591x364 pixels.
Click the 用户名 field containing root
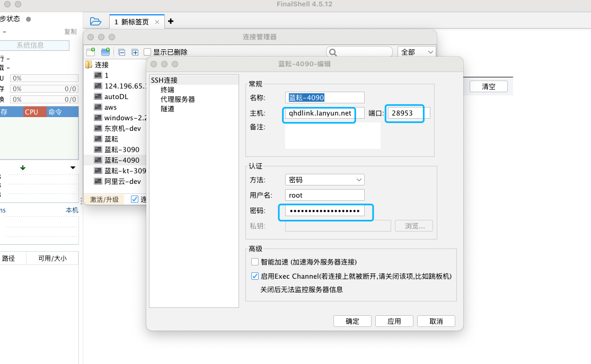tap(324, 195)
